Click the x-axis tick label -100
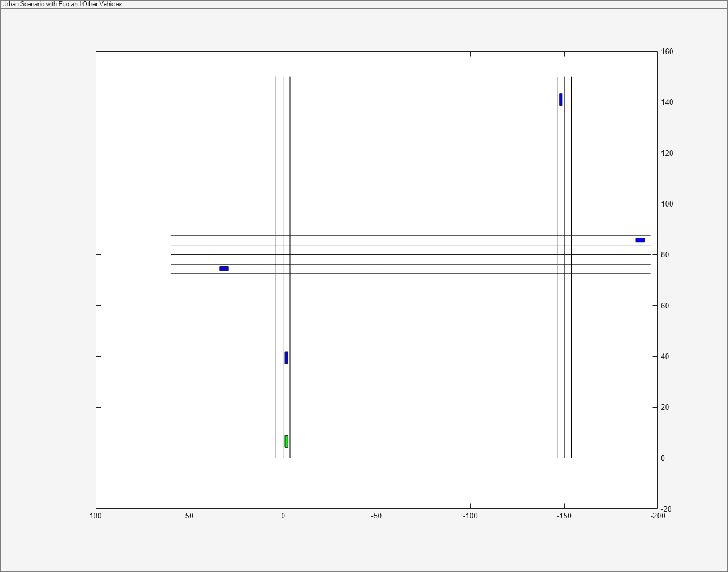This screenshot has width=728, height=572. point(470,516)
